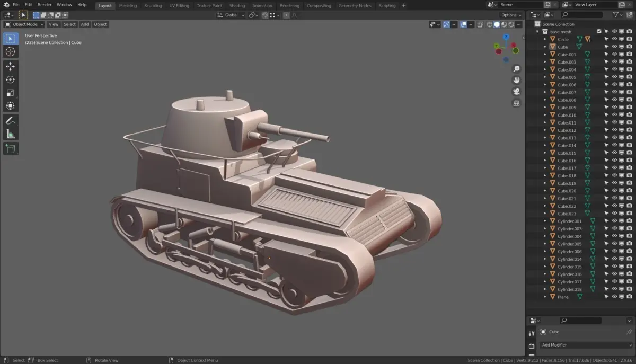
Task: Click the Scene name field
Action: 522,5
